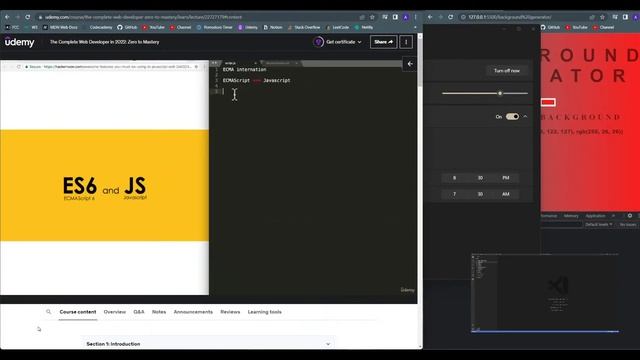Open GitHub bookmark in localhost window

click(x=551, y=27)
